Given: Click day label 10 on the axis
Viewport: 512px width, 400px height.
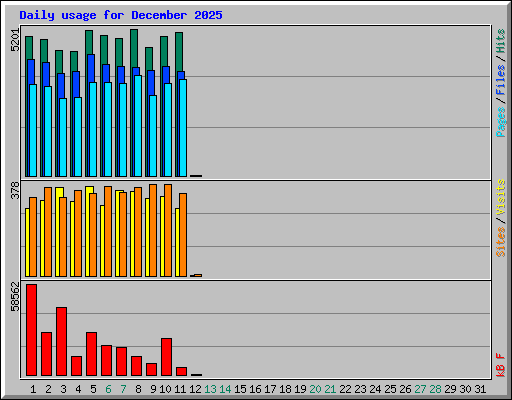Looking at the screenshot, I should 165,389.
